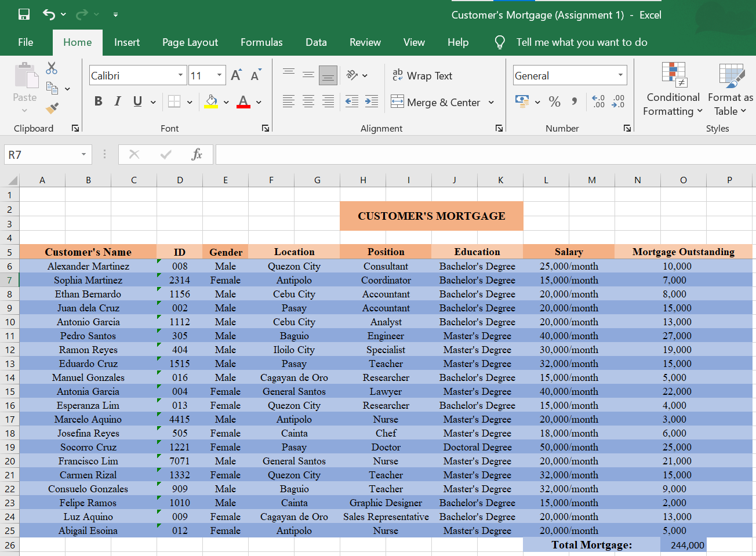756x556 pixels.
Task: Click the Increase Font Size icon
Action: click(236, 75)
